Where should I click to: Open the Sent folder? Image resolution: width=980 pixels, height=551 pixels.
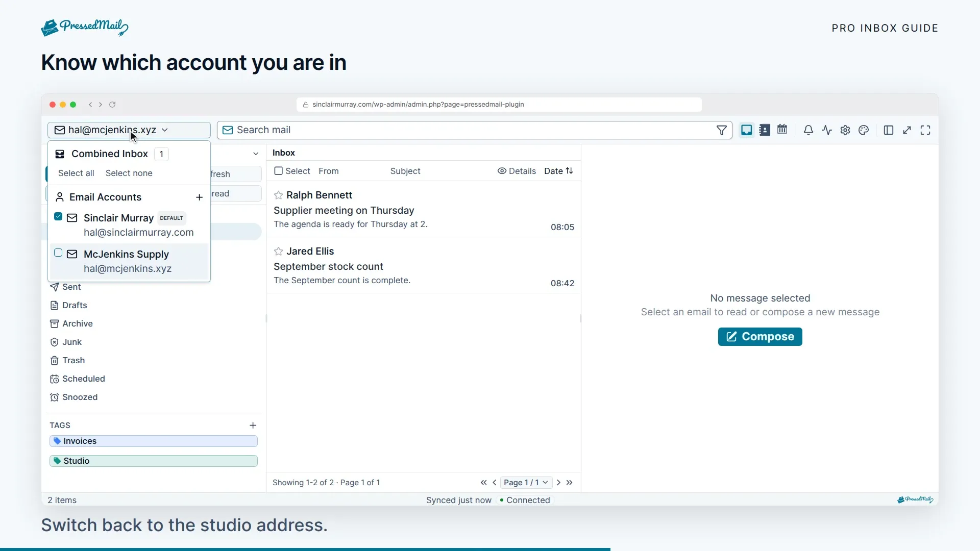tap(65, 287)
